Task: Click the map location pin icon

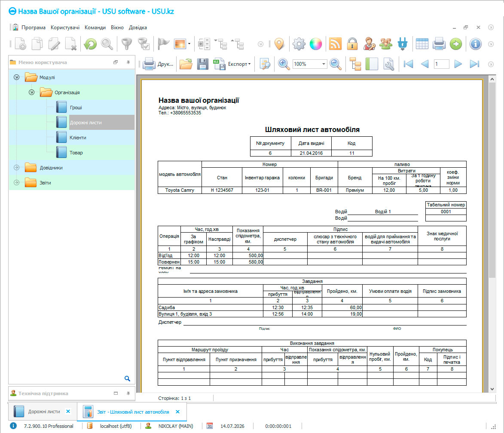Action: pos(279,44)
